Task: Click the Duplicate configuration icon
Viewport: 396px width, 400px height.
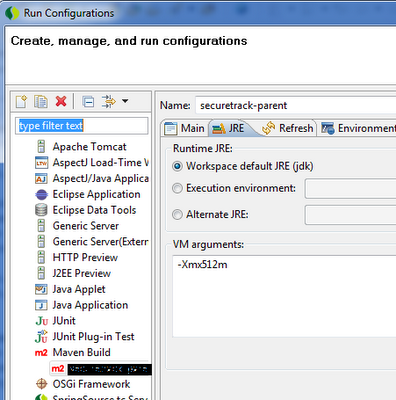Action: click(41, 101)
